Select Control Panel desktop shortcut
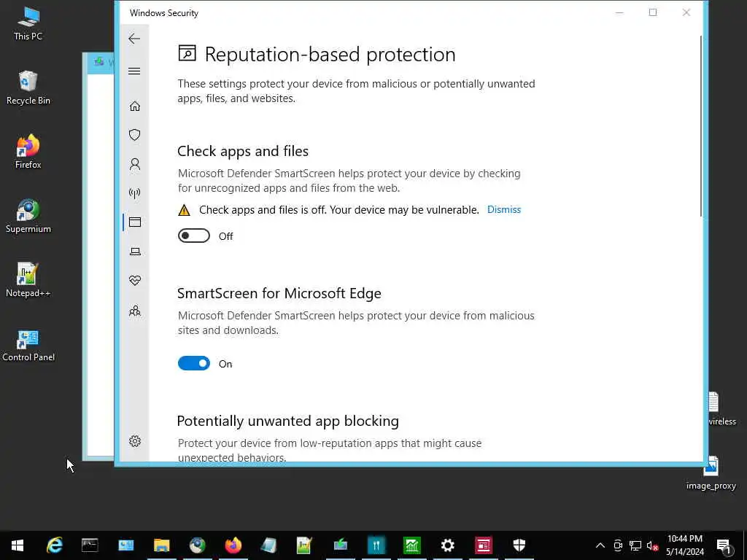This screenshot has height=560, width=747. pos(28,344)
